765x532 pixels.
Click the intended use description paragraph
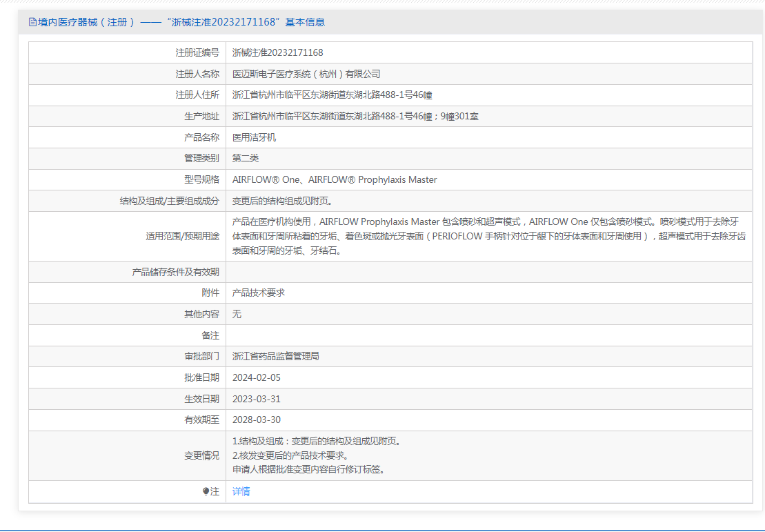click(488, 236)
